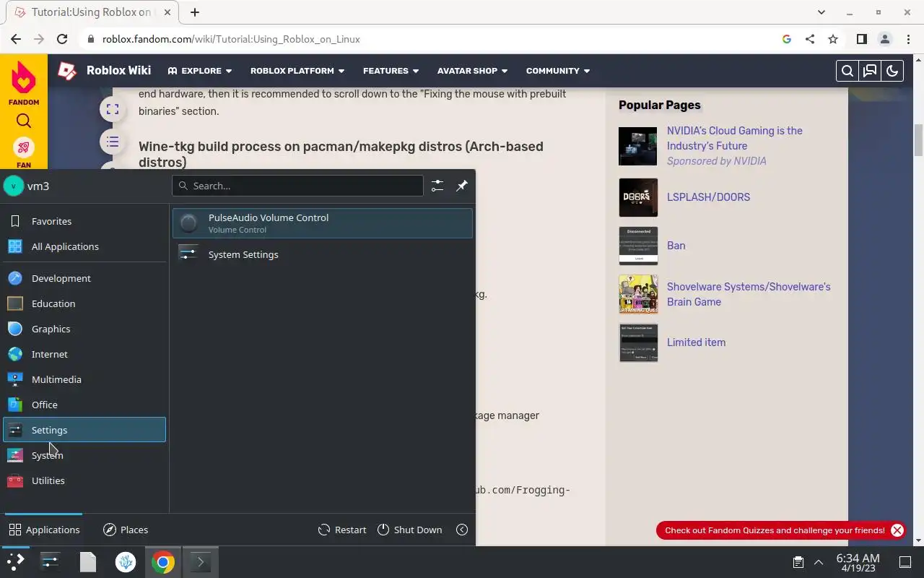This screenshot has height=578, width=924.
Task: Open the wiki discussions icon
Action: [x=870, y=71]
